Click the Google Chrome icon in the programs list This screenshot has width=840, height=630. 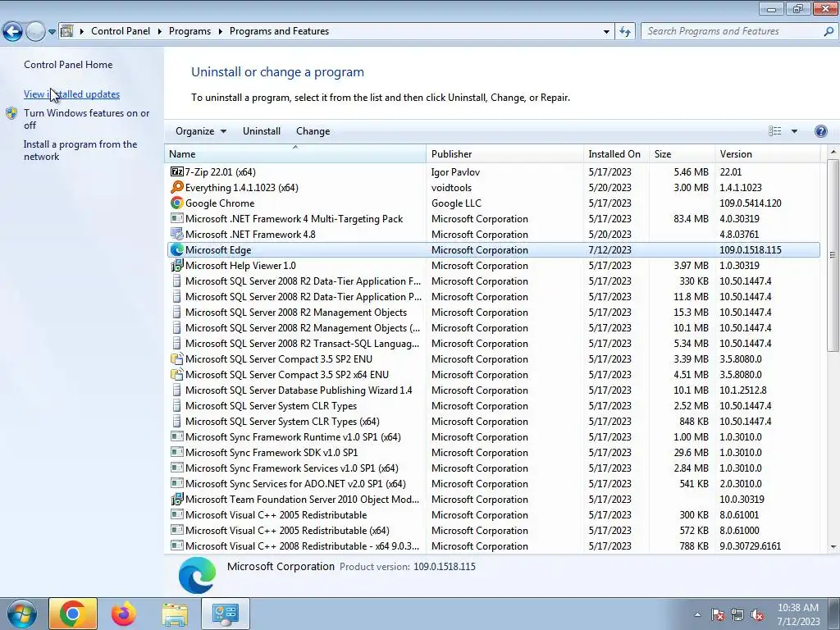(176, 203)
